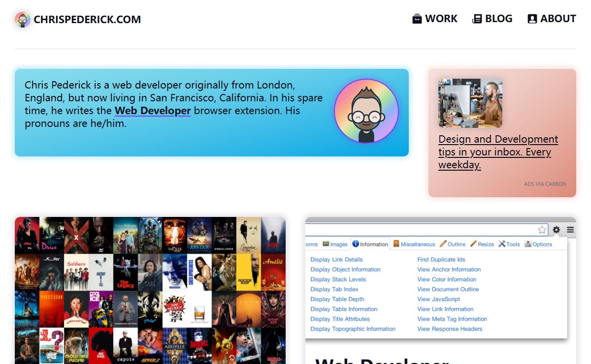Screen dimensions: 591x364
Task: Click the bookmark star in address bar
Action: [542, 230]
